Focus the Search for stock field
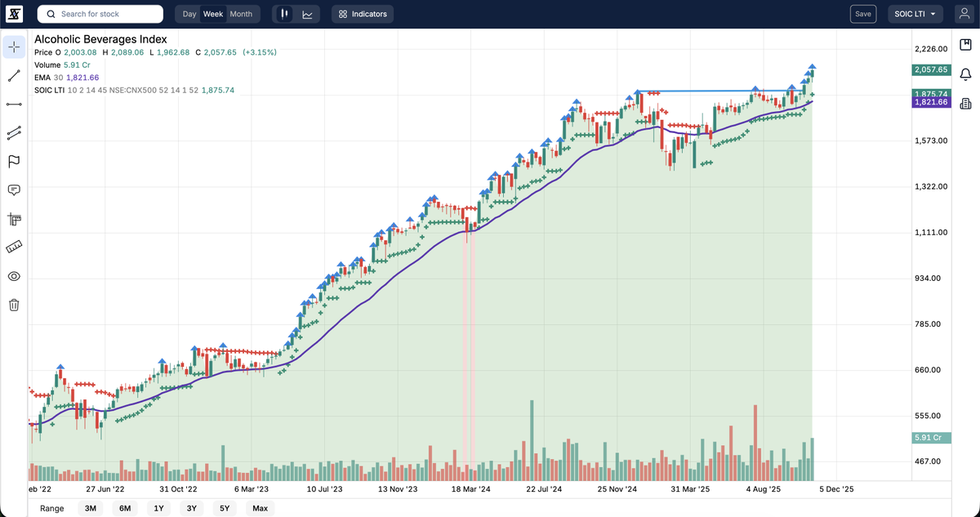This screenshot has height=517, width=980. pyautogui.click(x=100, y=14)
